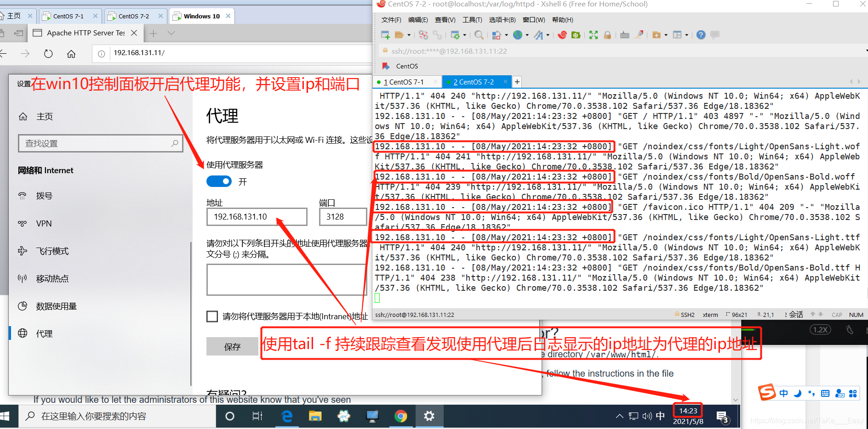The image size is (868, 429).
Task: Click the highlighter pen icon in Xshell toolbar
Action: [639, 35]
